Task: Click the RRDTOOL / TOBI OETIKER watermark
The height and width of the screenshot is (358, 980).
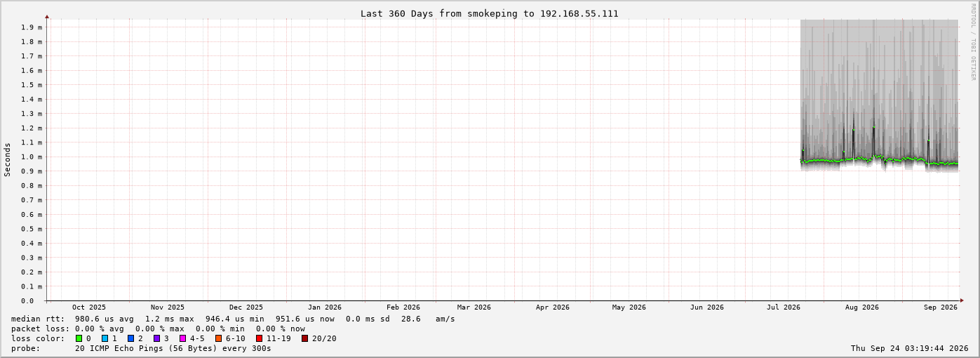Action: coord(973,42)
